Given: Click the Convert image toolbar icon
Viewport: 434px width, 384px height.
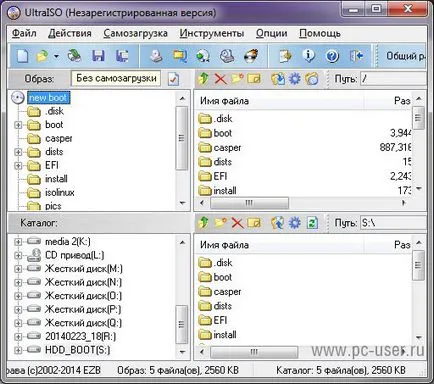Looking at the screenshot, I should click(203, 56).
